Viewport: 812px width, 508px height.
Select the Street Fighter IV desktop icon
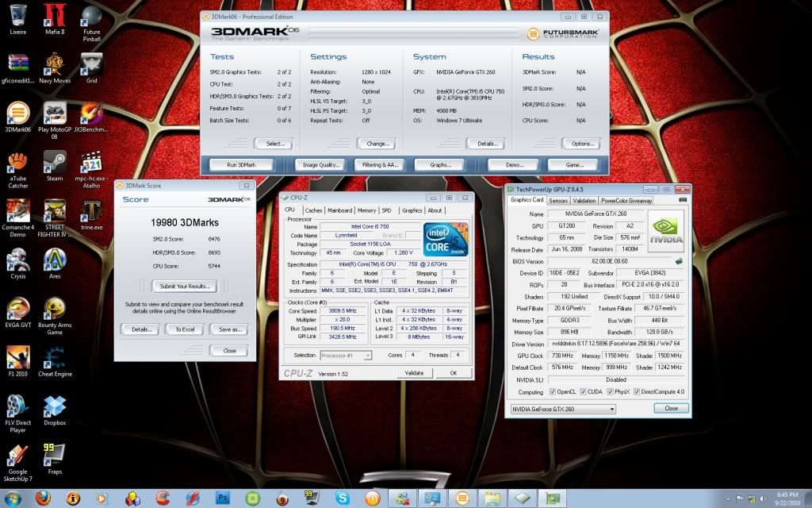(55, 218)
